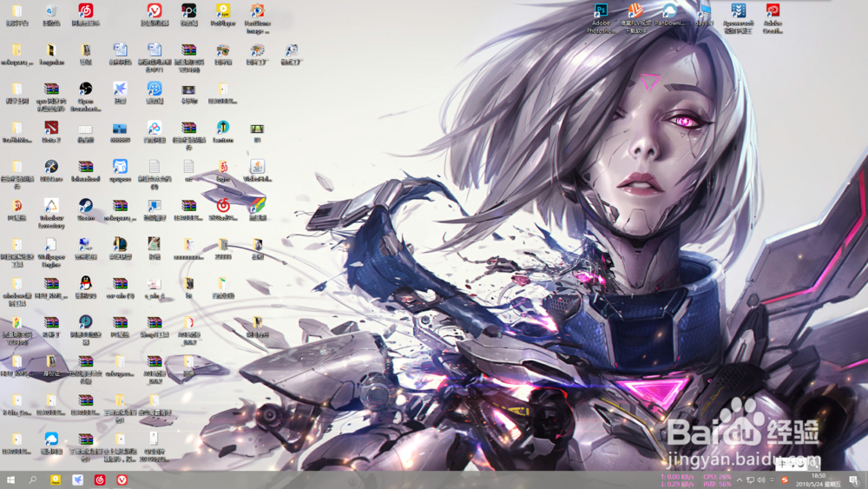The image size is (868, 489).
Task: Open PotPlayer from the taskbar
Action: point(56,479)
